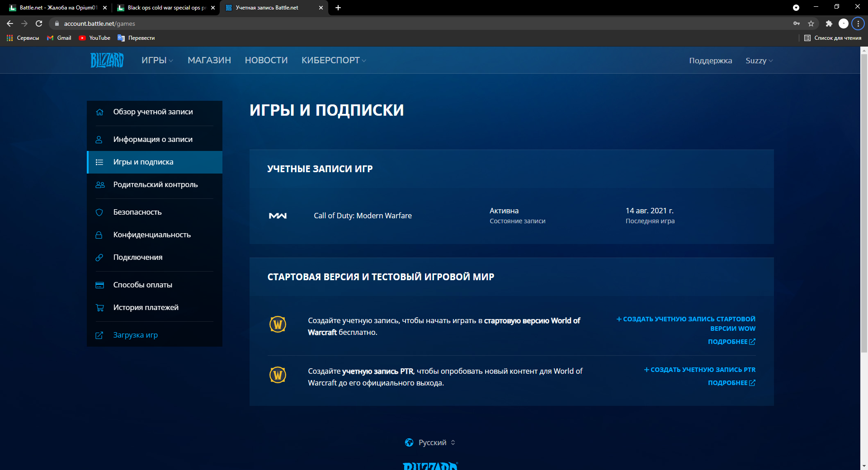Click the 14 авг. 2021 г. date
868x470 pixels.
[x=650, y=211]
